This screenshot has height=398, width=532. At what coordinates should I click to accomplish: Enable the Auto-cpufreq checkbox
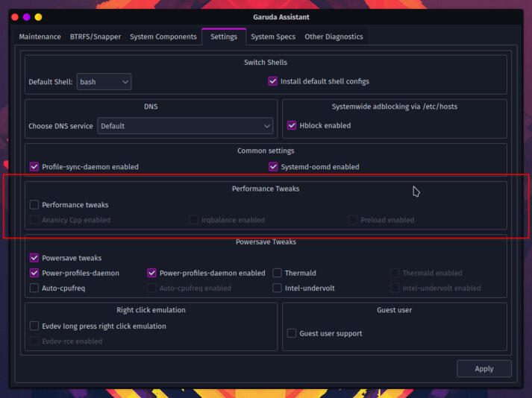34,288
